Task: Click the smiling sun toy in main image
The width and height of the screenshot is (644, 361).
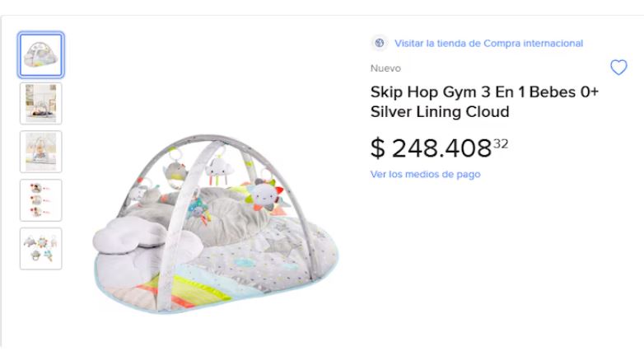Action: [264, 195]
